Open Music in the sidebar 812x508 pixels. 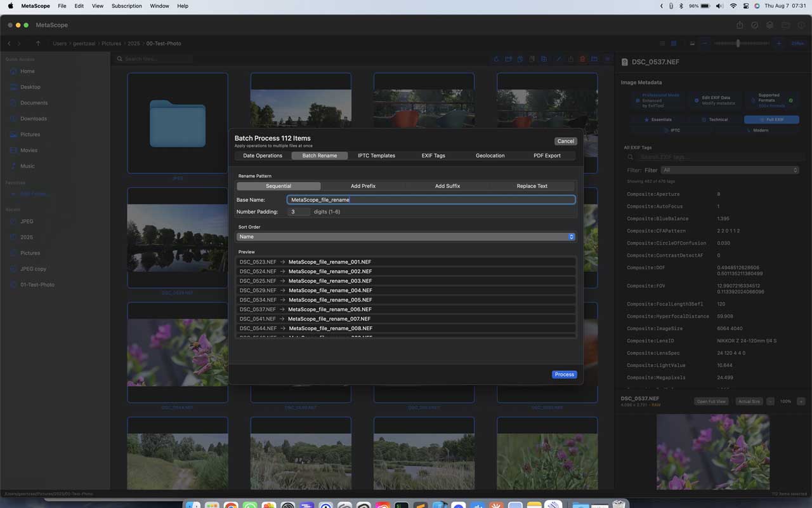point(27,166)
